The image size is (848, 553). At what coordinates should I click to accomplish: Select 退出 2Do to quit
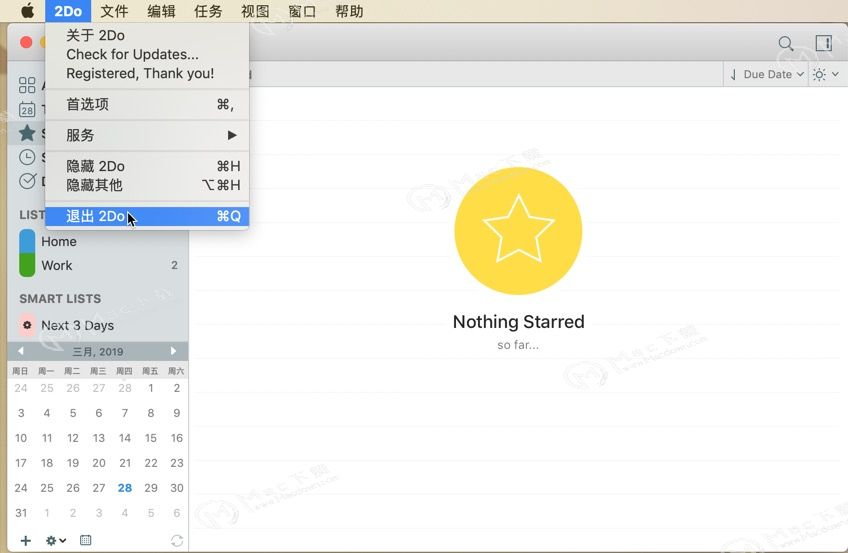pyautogui.click(x=147, y=216)
